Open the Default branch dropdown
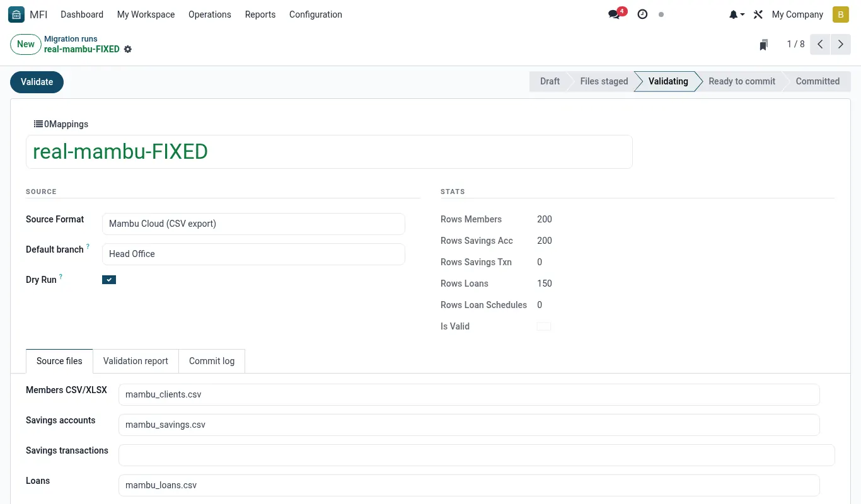This screenshot has height=504, width=861. (253, 254)
